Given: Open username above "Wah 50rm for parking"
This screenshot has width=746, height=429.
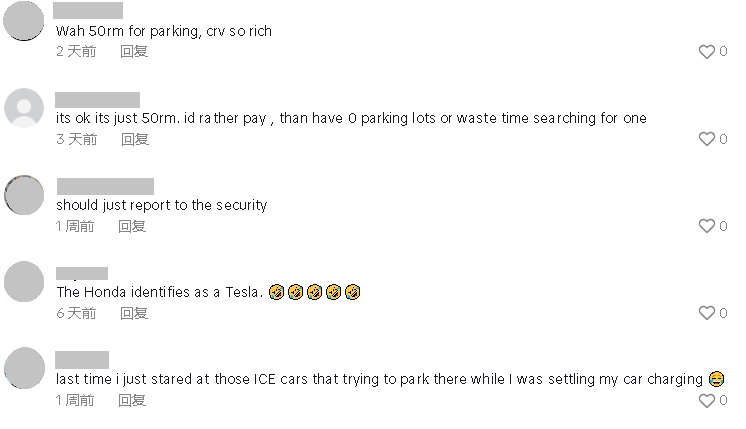Looking at the screenshot, I should [x=89, y=11].
